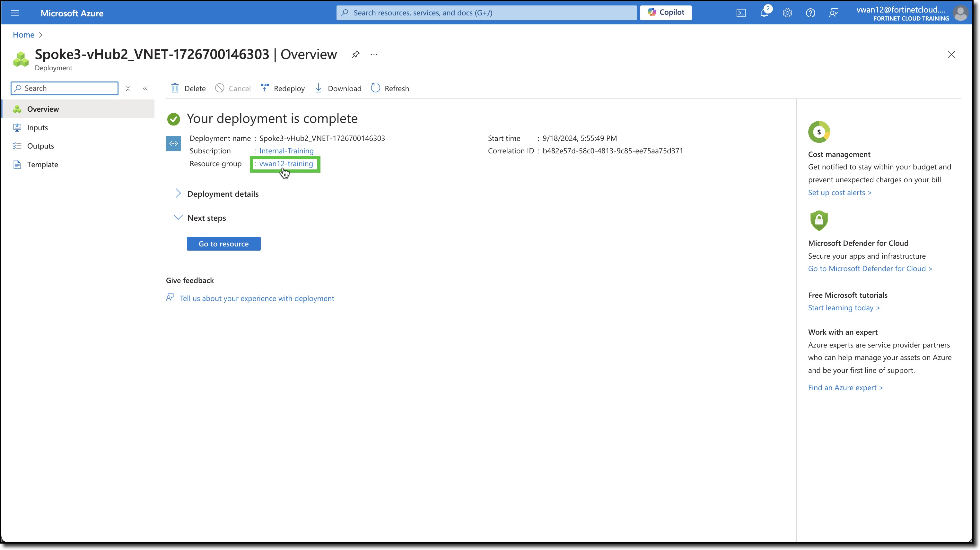Screen dimensions: 980x550
Task: Click the green deployment complete checkmark
Action: click(173, 119)
